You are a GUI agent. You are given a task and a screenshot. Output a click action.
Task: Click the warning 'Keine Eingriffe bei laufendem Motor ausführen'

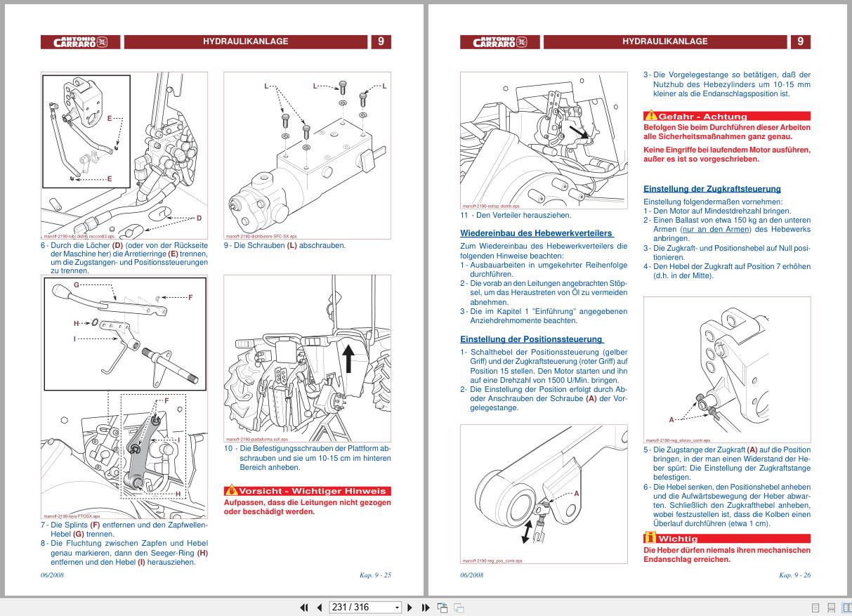727,150
